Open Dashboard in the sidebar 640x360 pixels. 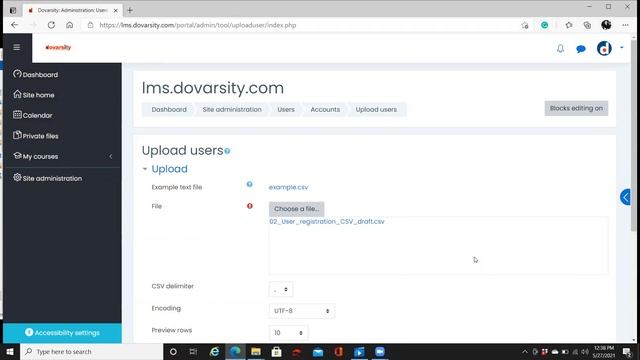[36, 74]
